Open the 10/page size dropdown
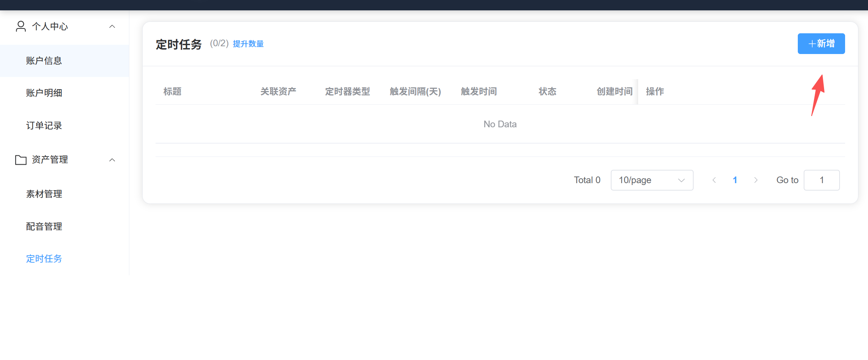The image size is (868, 360). click(652, 180)
